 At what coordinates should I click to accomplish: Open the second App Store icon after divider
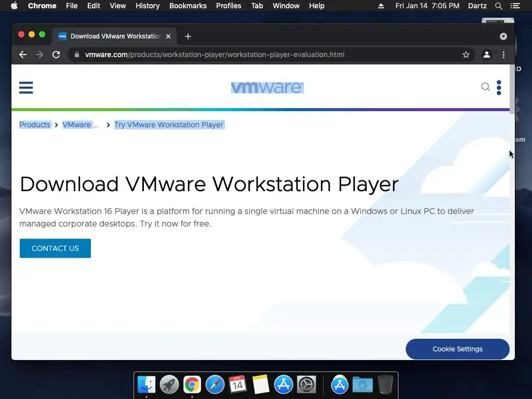340,385
